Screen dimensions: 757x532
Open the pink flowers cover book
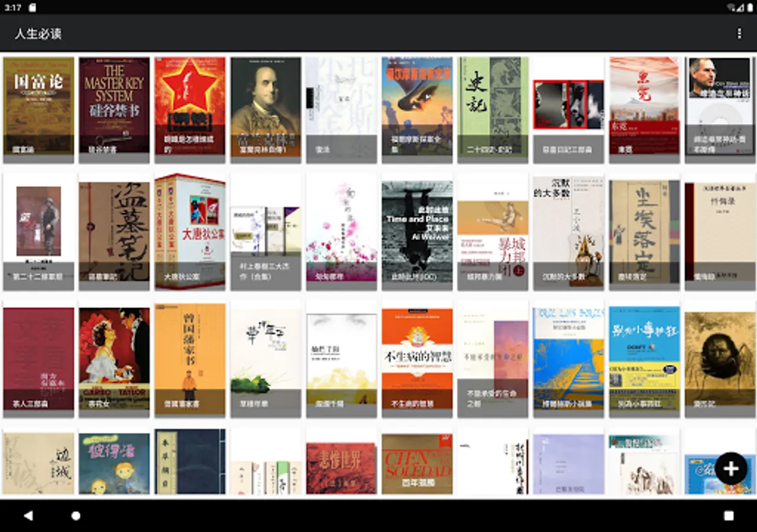(x=341, y=232)
